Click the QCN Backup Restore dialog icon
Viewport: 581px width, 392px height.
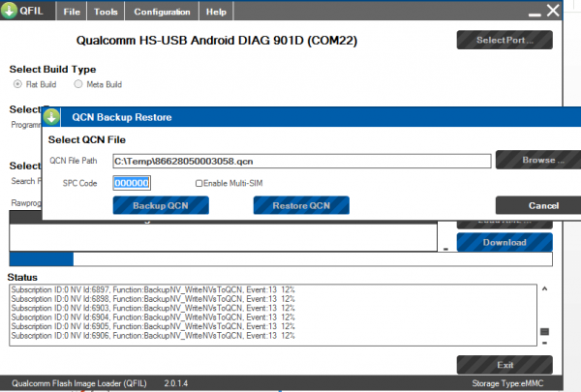[x=51, y=117]
